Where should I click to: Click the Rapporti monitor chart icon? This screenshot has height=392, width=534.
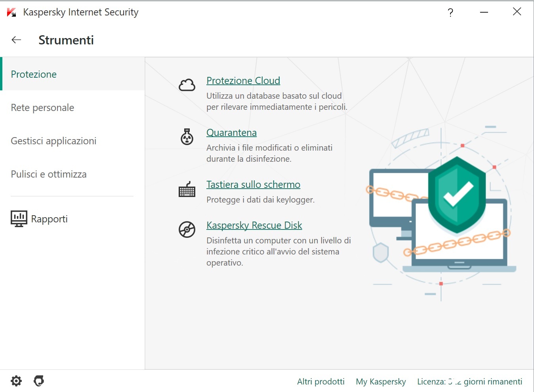(x=19, y=218)
